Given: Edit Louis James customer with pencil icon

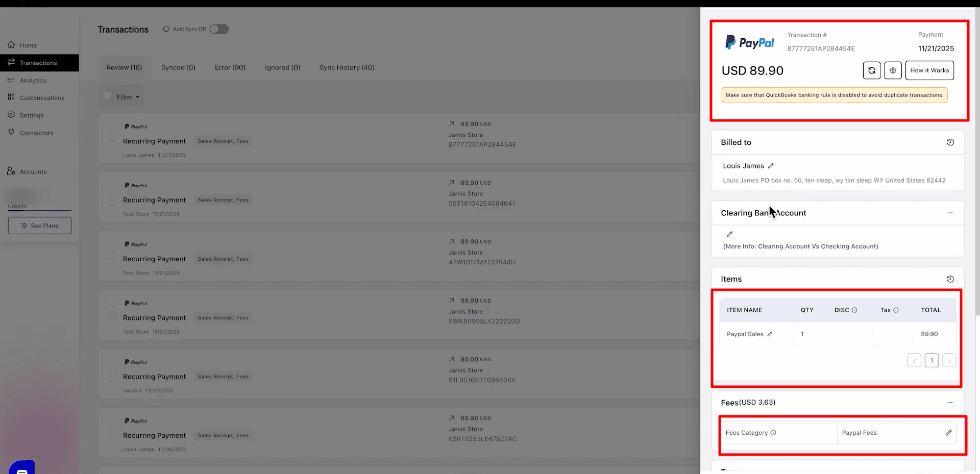Looking at the screenshot, I should 771,166.
